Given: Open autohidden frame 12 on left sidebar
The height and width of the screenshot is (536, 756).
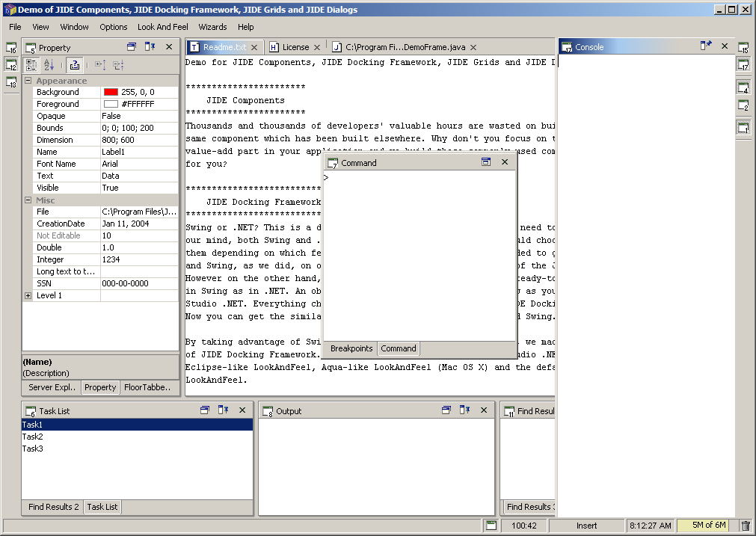Looking at the screenshot, I should tap(11, 64).
